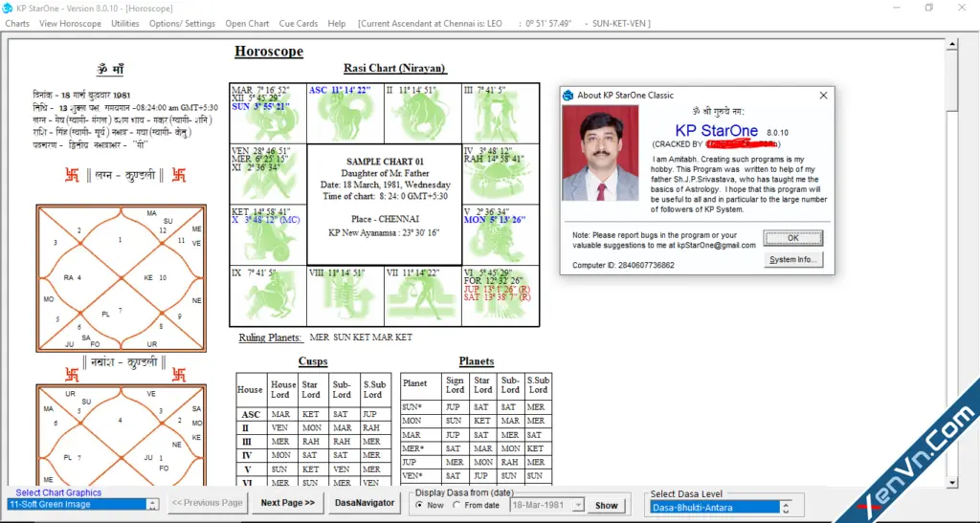
Task: Click the JUP row in Planets table
Action: coord(477,462)
